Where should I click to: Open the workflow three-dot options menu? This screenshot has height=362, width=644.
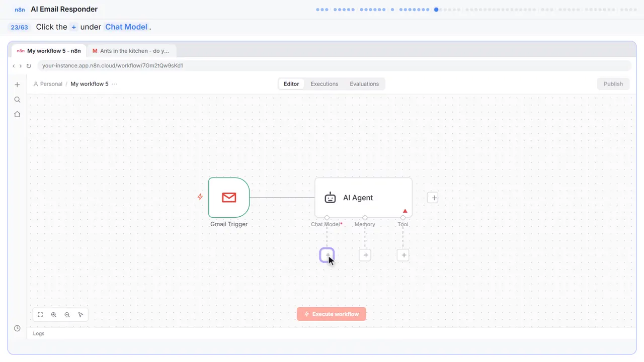click(x=114, y=84)
